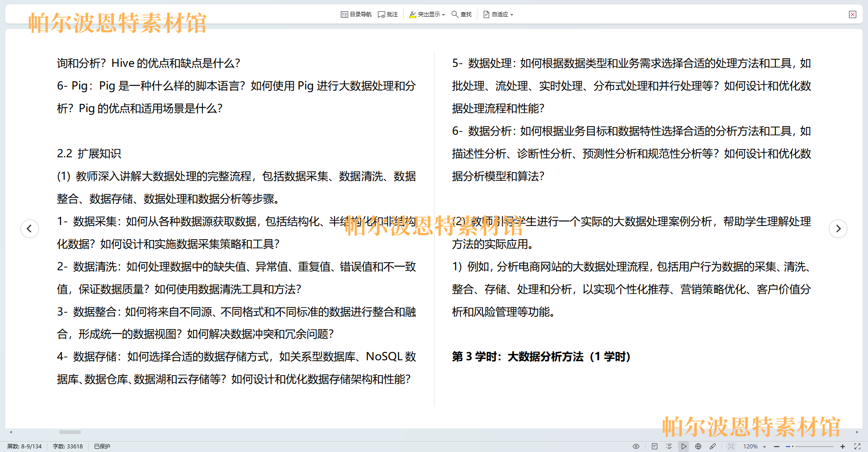Select the reading mode play icon

tap(684, 446)
